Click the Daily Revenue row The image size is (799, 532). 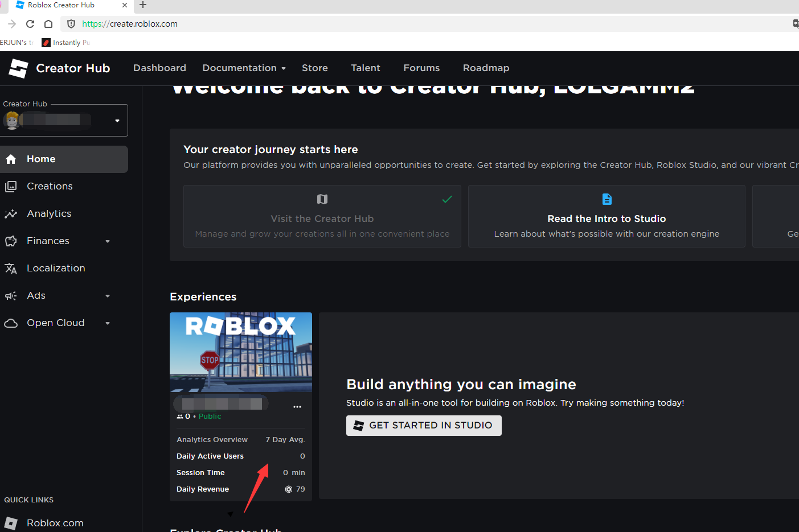pyautogui.click(x=241, y=489)
